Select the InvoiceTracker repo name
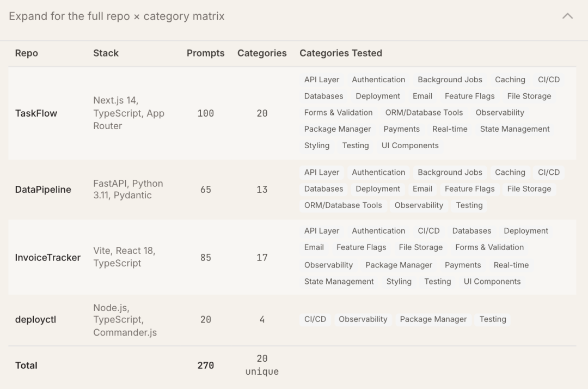 click(x=48, y=257)
